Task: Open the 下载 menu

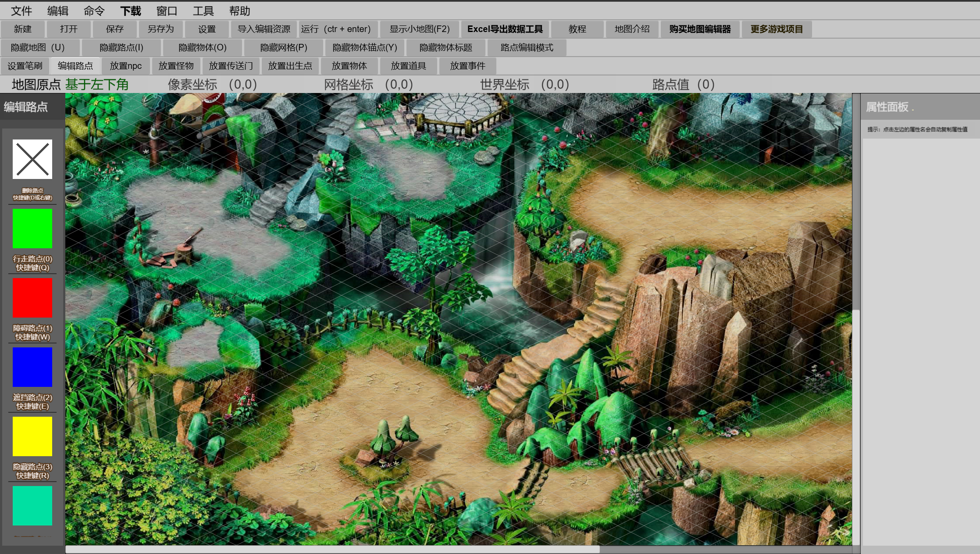Action: click(x=131, y=11)
